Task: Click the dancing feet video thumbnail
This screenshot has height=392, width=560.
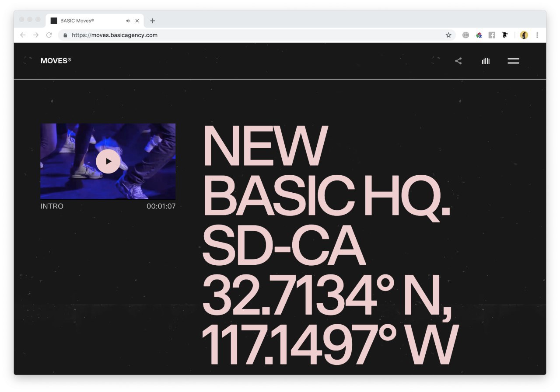Action: [108, 161]
